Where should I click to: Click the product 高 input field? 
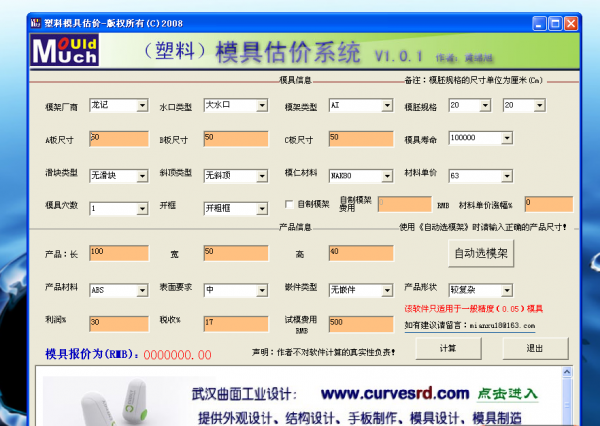pyautogui.click(x=361, y=253)
